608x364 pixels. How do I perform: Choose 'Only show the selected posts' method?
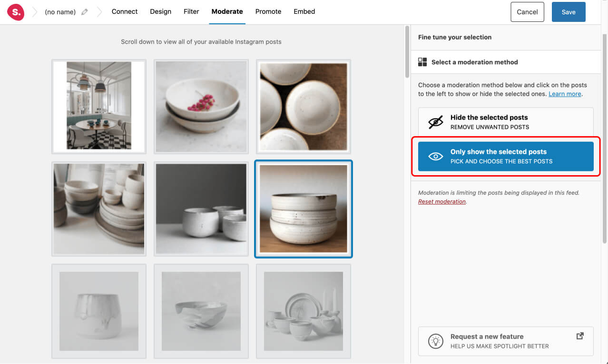506,156
